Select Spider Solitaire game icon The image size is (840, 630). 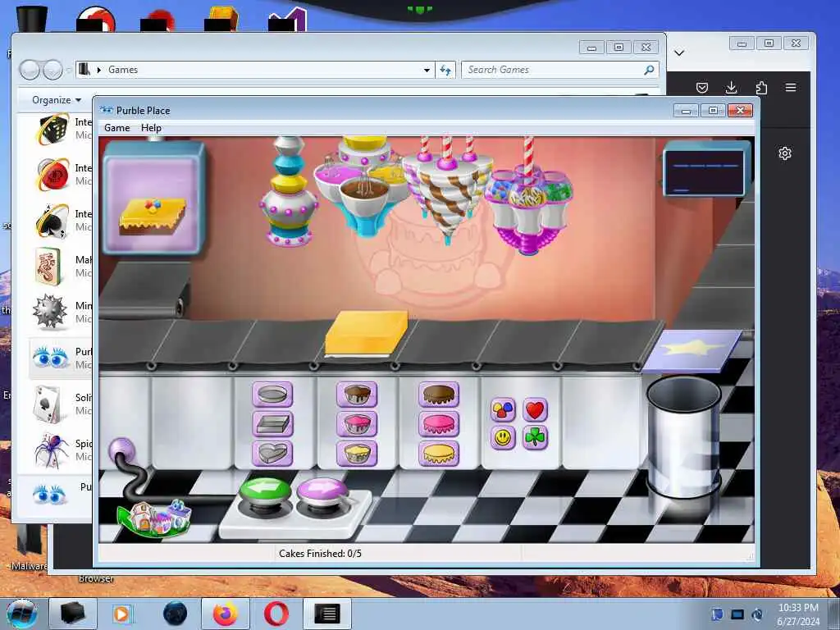pyautogui.click(x=52, y=450)
